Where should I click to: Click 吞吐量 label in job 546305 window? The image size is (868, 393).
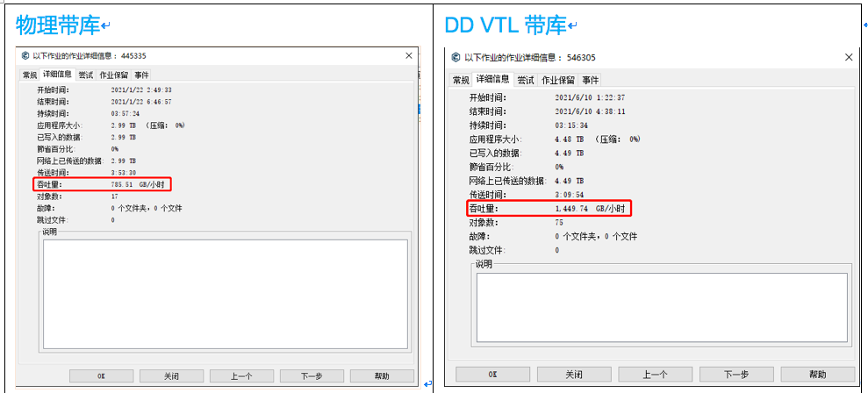coord(484,209)
